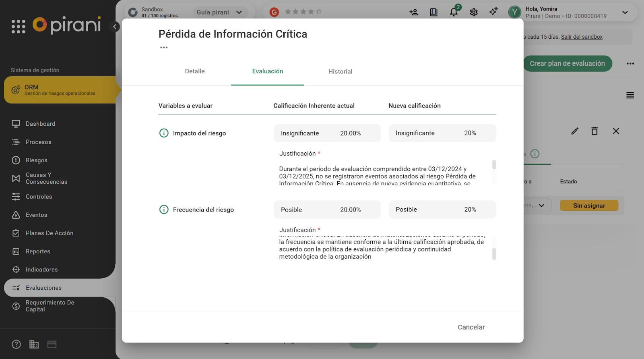Switch to the Historial tab
The height and width of the screenshot is (359, 644).
(x=340, y=71)
